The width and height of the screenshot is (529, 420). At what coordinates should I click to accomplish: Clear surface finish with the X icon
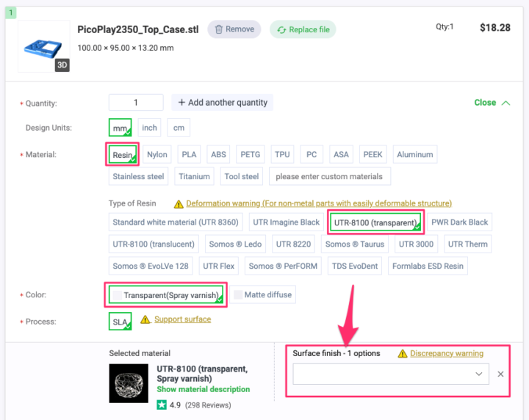pyautogui.click(x=500, y=374)
